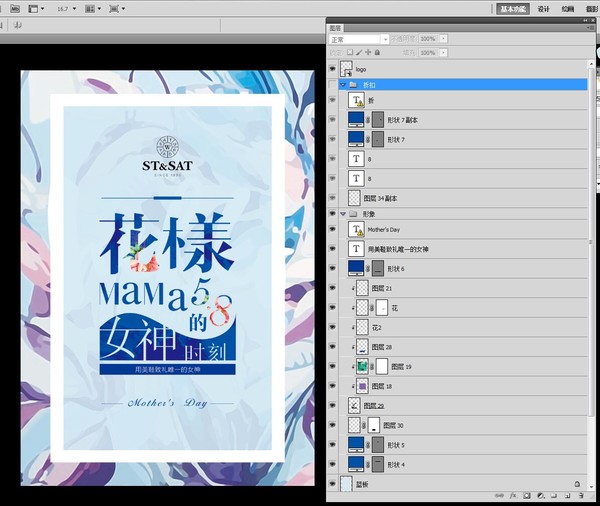Select the 花 layer mask thumbnail
Image resolution: width=600 pixels, height=506 pixels.
click(382, 307)
